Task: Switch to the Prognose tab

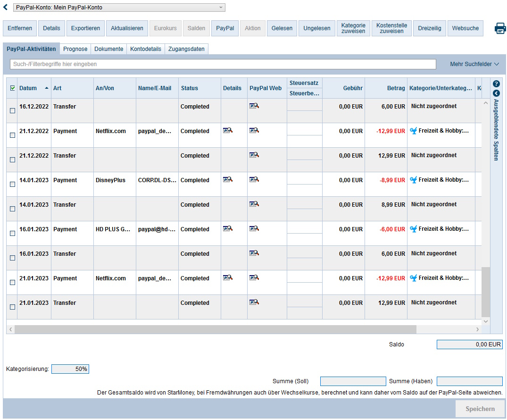Action: point(75,49)
